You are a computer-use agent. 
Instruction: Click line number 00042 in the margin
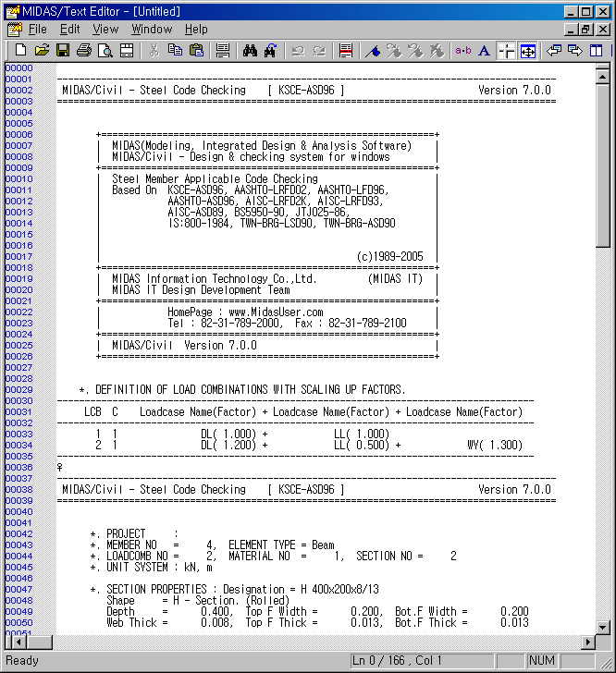(18, 534)
